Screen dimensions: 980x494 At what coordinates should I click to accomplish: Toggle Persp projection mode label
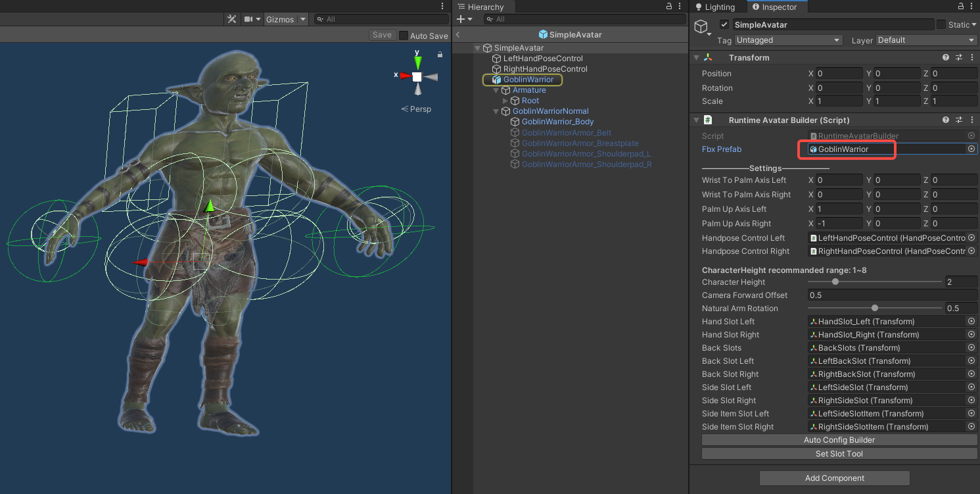point(416,109)
